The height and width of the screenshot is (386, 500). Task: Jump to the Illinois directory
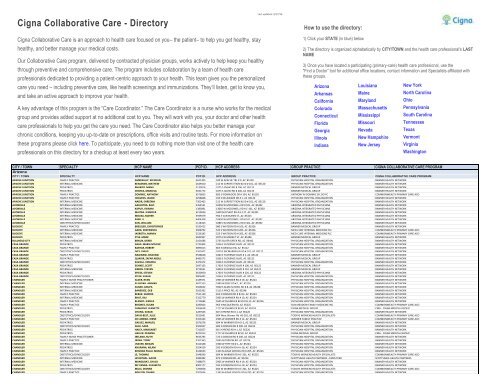[320, 138]
